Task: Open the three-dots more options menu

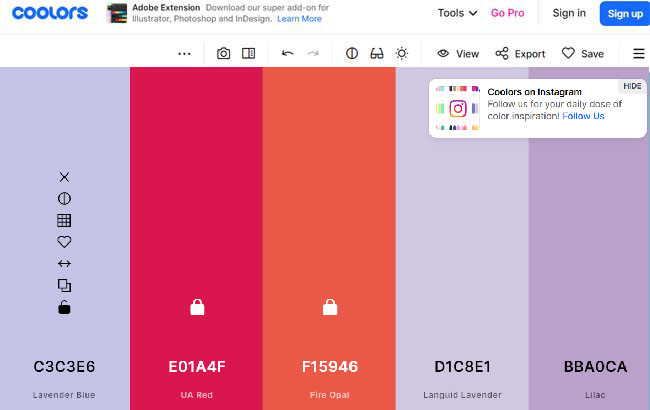Action: [x=184, y=54]
